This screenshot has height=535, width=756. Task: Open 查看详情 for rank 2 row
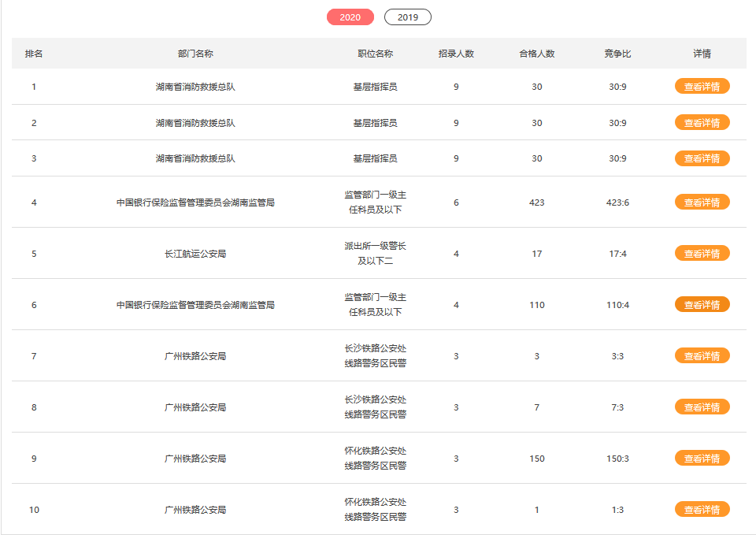[702, 123]
